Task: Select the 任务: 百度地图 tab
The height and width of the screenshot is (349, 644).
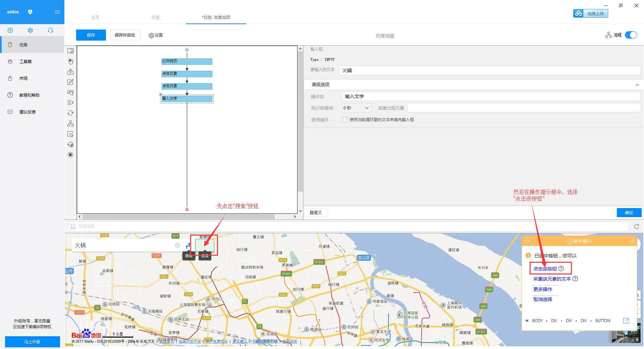Action: (216, 17)
